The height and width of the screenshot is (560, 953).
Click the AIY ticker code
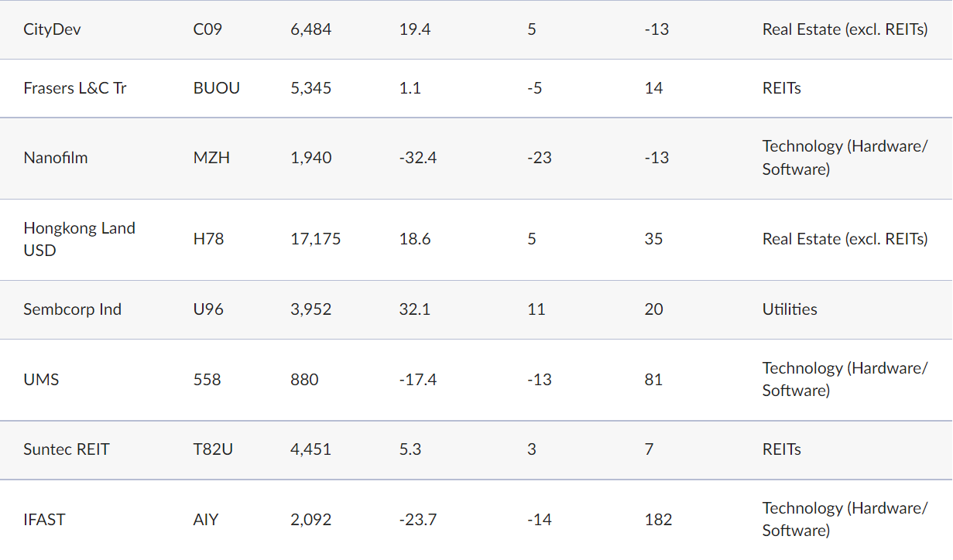[206, 520]
